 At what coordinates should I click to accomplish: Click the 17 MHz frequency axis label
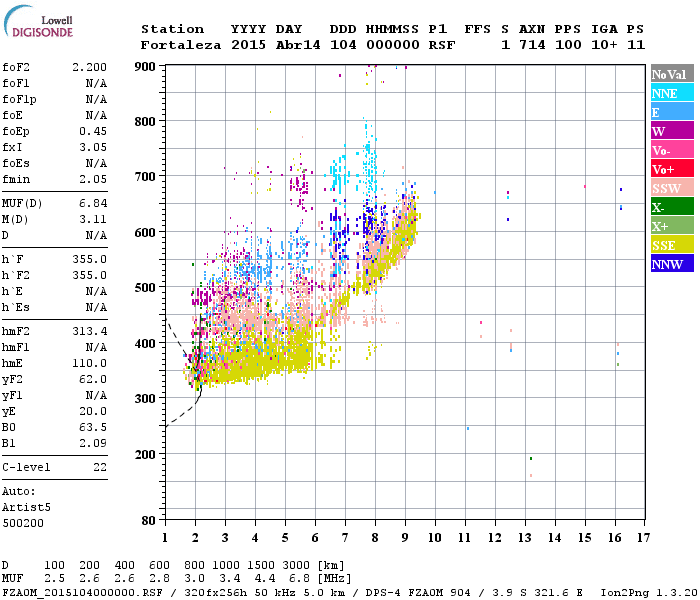coord(643,538)
